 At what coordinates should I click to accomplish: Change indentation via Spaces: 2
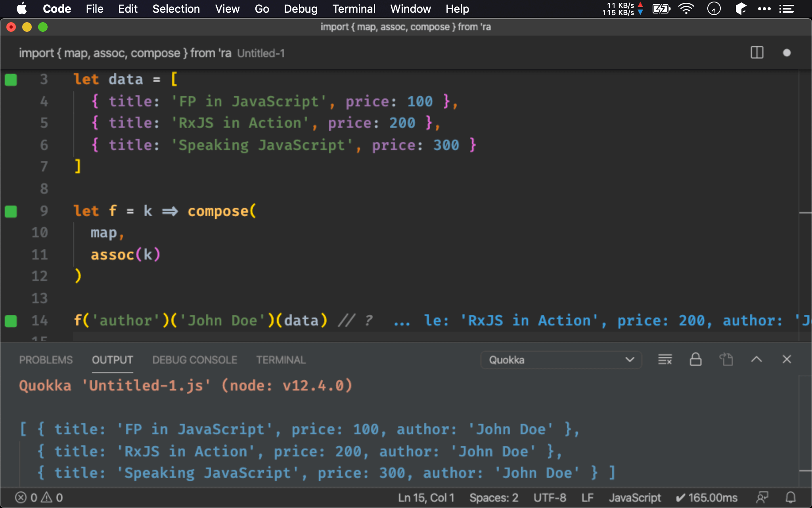click(x=494, y=498)
